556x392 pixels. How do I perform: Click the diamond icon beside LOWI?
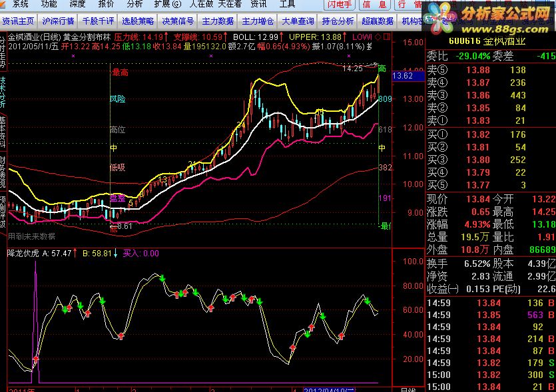tap(378, 37)
